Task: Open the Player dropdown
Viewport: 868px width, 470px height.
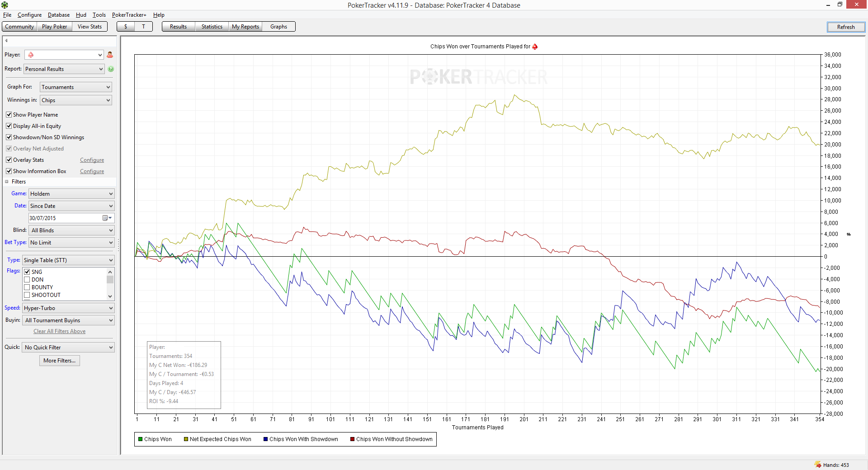Action: tap(64, 55)
